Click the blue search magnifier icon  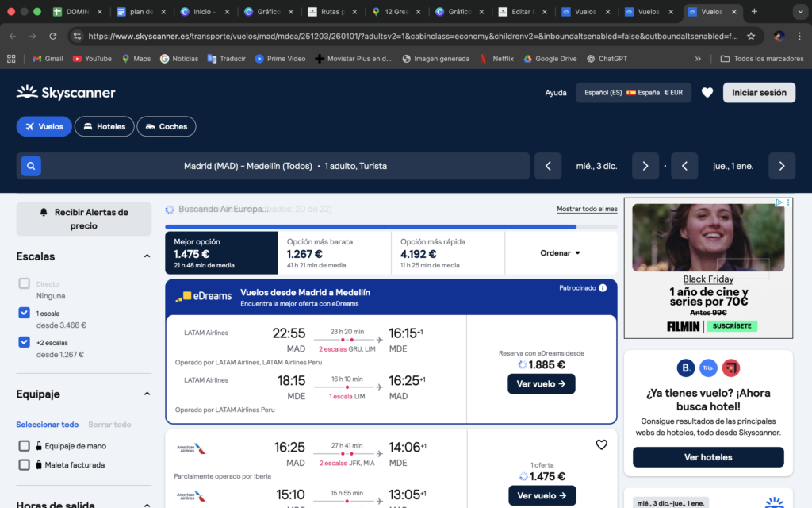[30, 166]
